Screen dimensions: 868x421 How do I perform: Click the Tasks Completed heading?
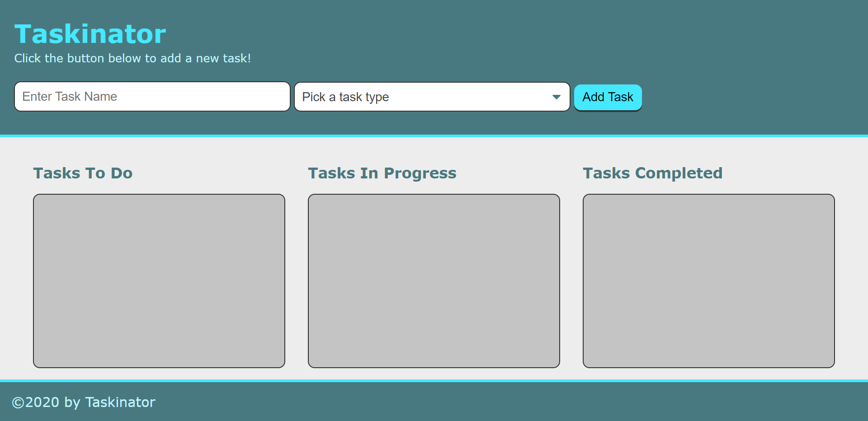[x=652, y=173]
